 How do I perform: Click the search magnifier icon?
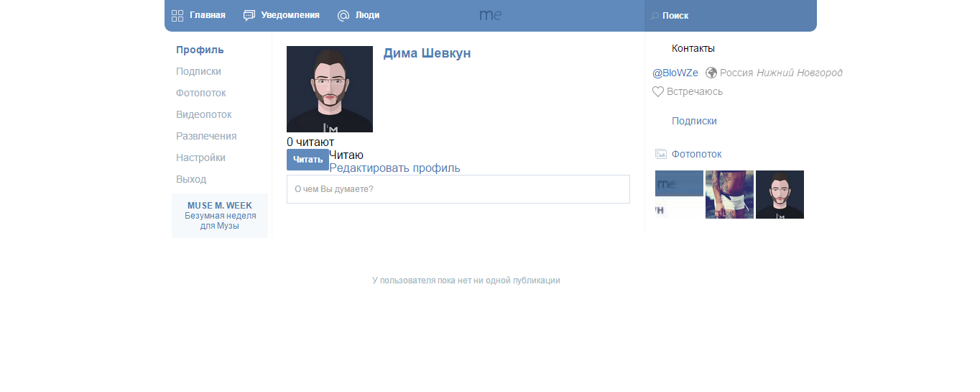pyautogui.click(x=655, y=16)
